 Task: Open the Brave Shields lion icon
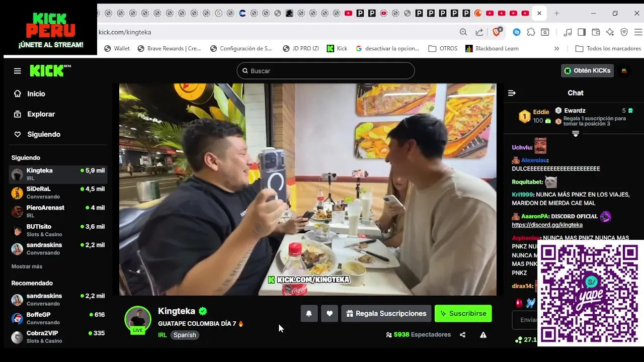497,32
